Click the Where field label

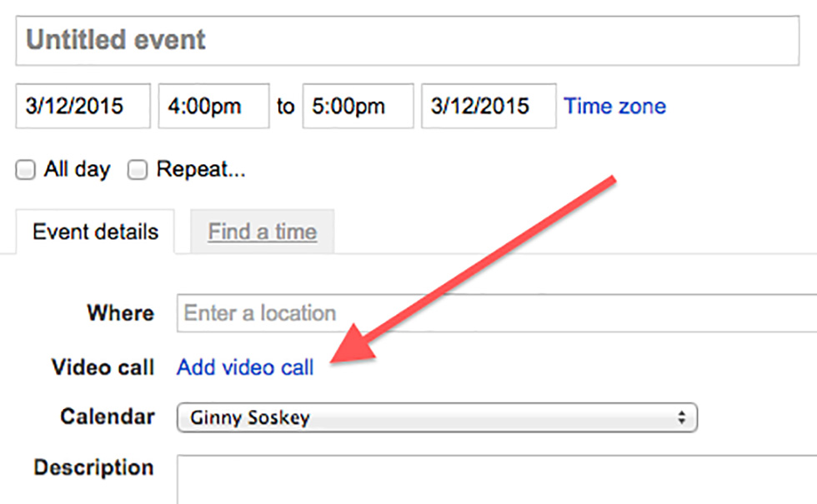click(120, 313)
